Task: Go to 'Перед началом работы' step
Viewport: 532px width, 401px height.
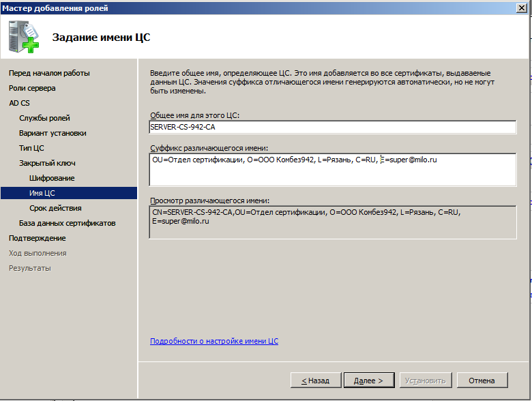Action: point(49,73)
